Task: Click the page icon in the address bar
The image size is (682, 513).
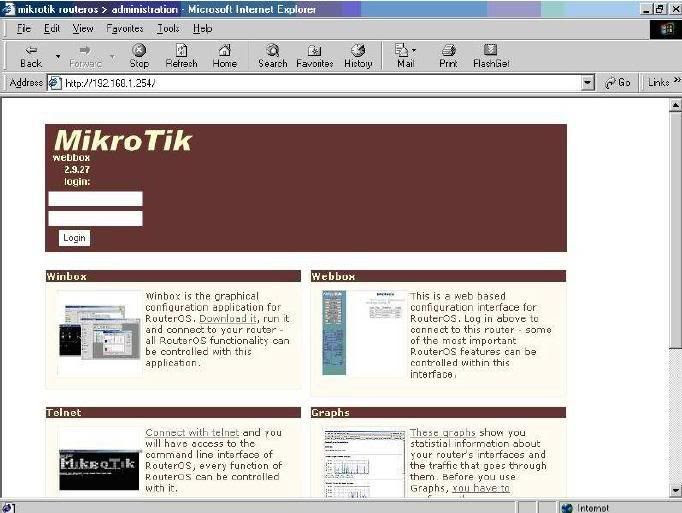Action: pos(54,83)
